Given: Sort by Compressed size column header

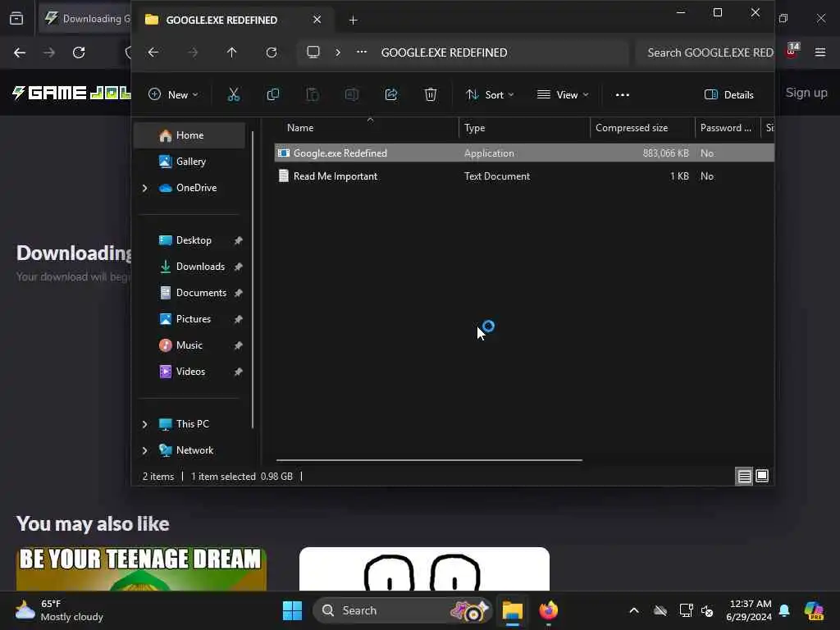Looking at the screenshot, I should (642, 128).
